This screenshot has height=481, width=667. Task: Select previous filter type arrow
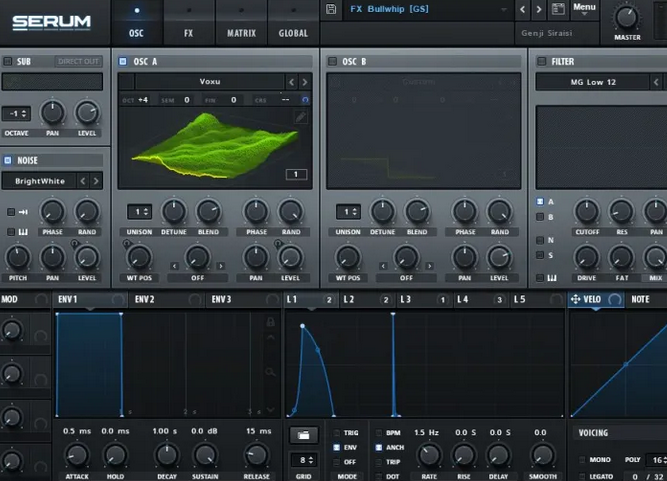point(656,82)
